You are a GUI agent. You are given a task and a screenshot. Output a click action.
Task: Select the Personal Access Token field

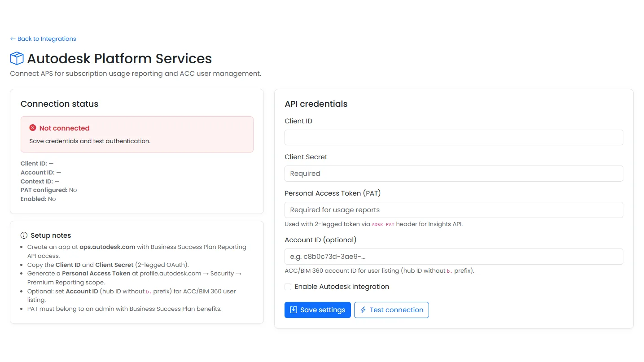(454, 210)
